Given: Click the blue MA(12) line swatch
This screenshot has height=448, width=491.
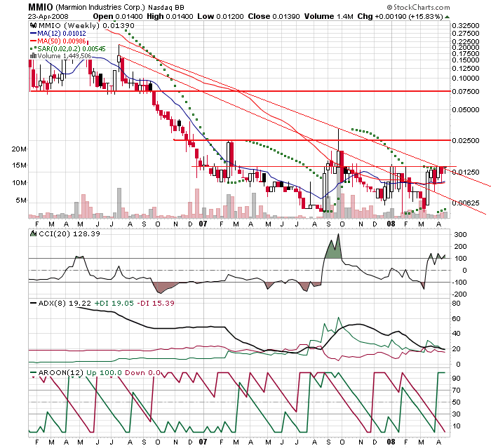Looking at the screenshot, I should coord(33,33).
